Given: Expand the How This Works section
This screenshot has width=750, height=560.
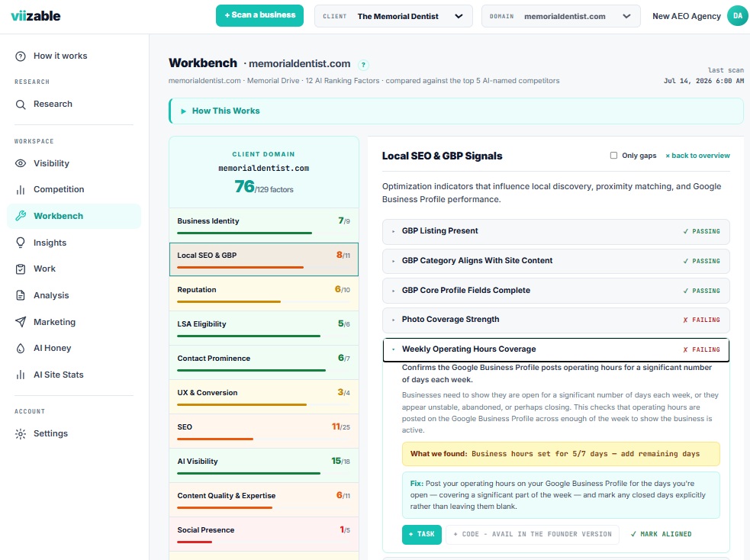Looking at the screenshot, I should pyautogui.click(x=456, y=111).
